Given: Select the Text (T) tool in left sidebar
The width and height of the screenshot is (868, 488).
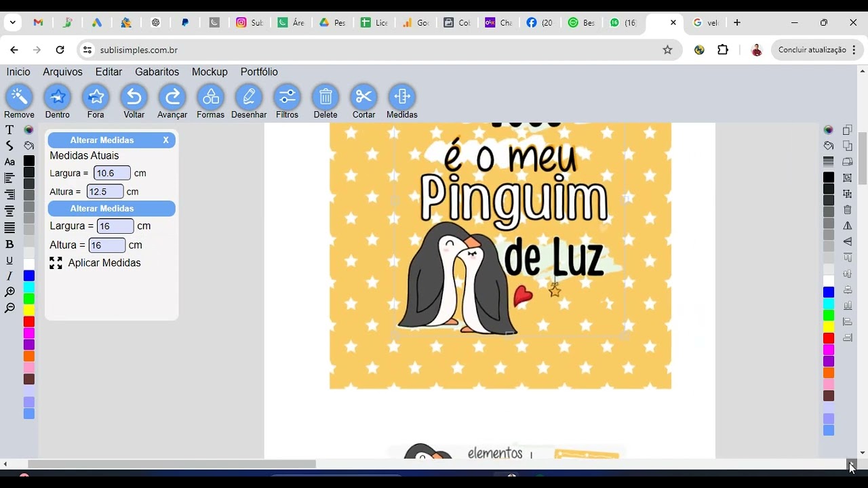Looking at the screenshot, I should [x=9, y=129].
